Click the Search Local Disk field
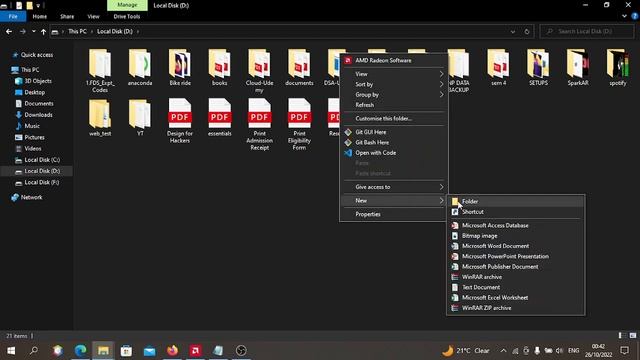 point(587,31)
